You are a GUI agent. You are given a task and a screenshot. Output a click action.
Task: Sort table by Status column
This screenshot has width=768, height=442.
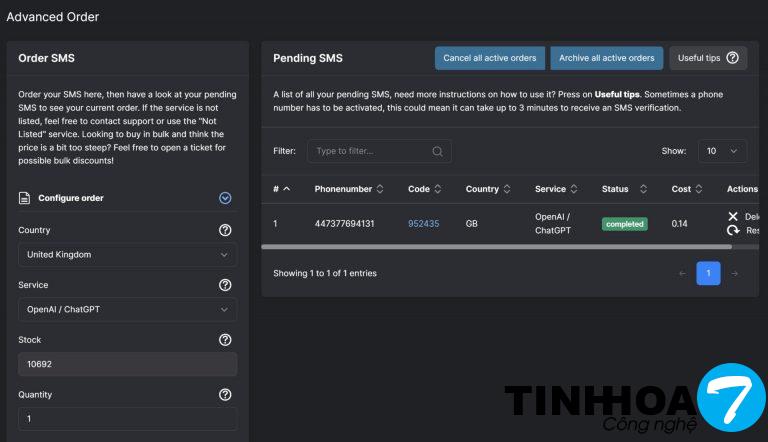[623, 189]
